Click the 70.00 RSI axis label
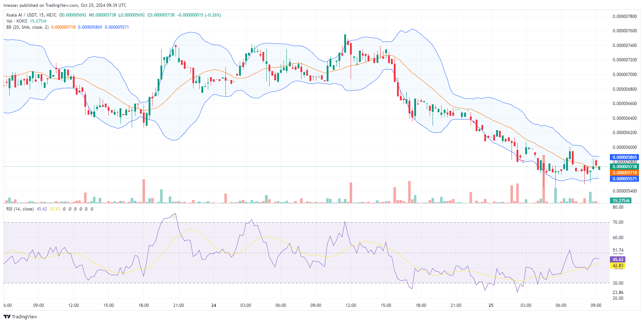 coord(618,222)
